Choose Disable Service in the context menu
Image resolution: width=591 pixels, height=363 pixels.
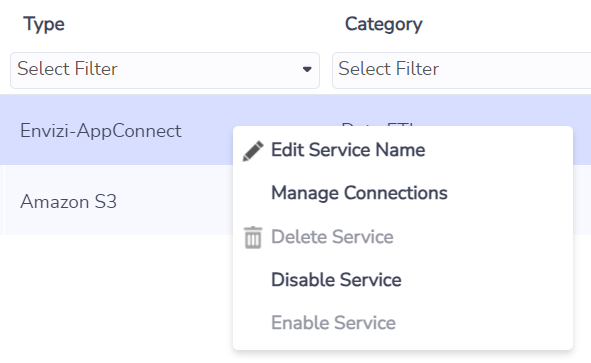(336, 280)
